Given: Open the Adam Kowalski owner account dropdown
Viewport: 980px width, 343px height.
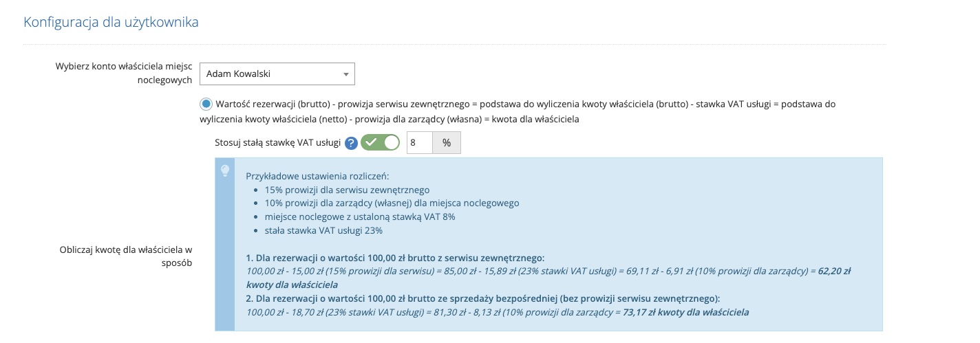Looking at the screenshot, I should tap(277, 74).
